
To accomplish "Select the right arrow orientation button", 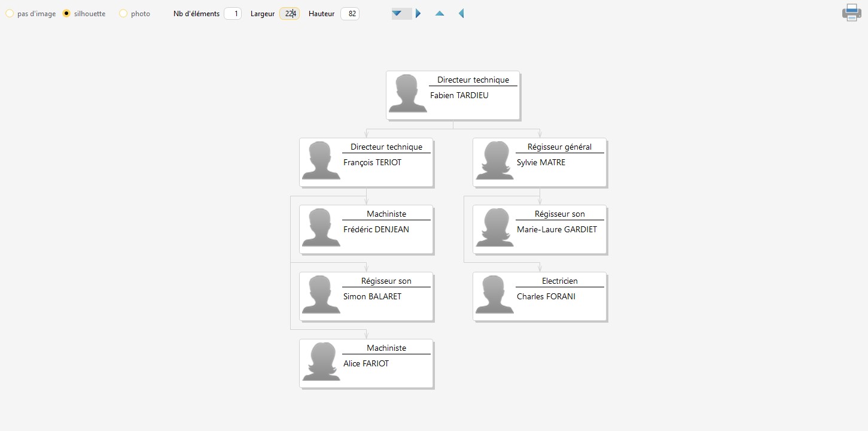I will coord(418,13).
